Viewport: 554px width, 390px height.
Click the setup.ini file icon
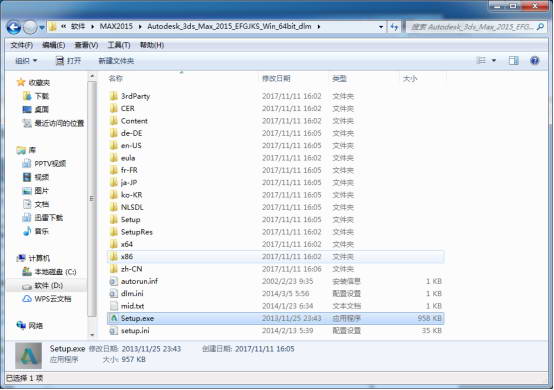pos(113,331)
